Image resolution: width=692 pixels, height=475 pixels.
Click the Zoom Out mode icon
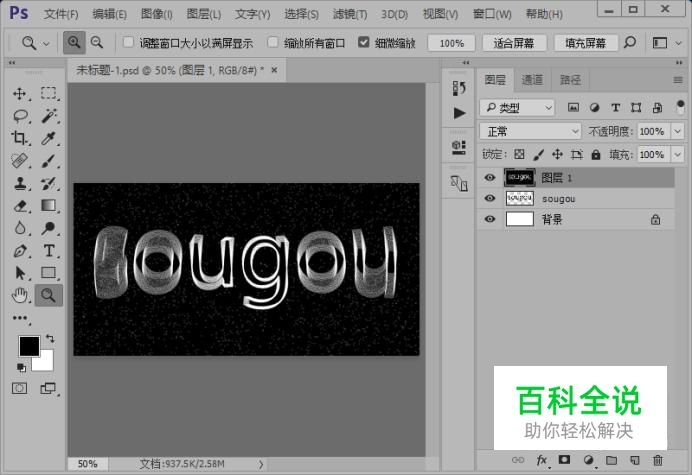(x=97, y=43)
